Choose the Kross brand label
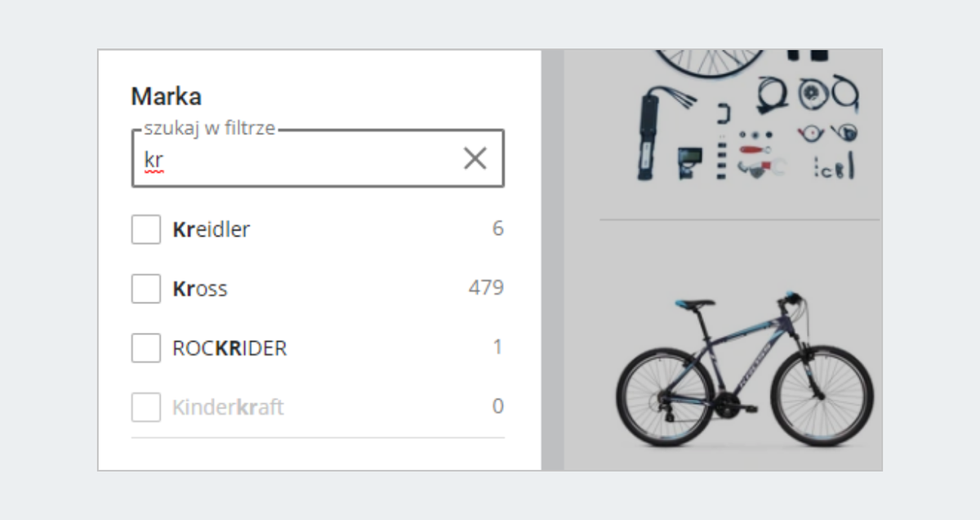 200,289
